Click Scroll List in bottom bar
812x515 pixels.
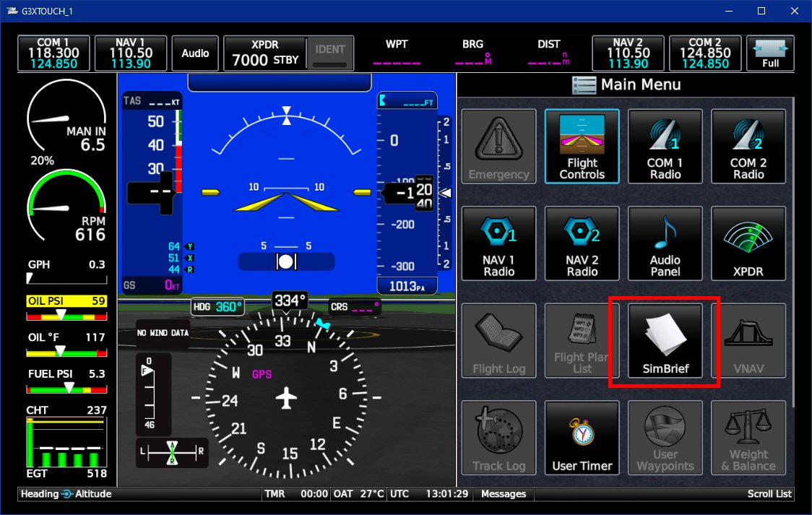tap(769, 494)
